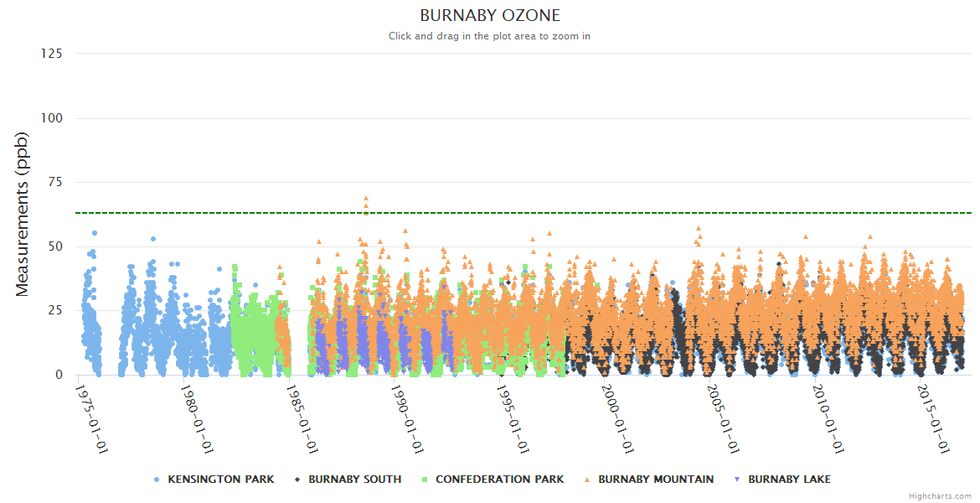Hide BURNABY MOUNTAIN series using its legend text
This screenshot has width=980, height=503.
[x=656, y=480]
